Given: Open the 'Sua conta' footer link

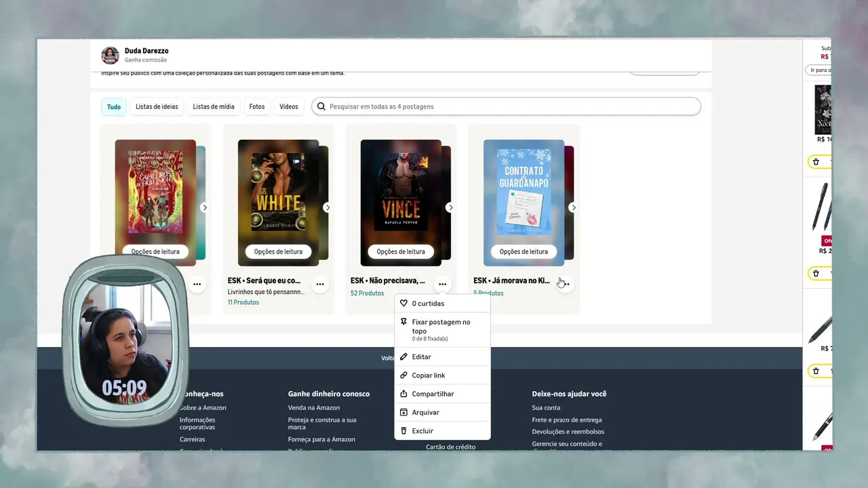Looking at the screenshot, I should 547,408.
